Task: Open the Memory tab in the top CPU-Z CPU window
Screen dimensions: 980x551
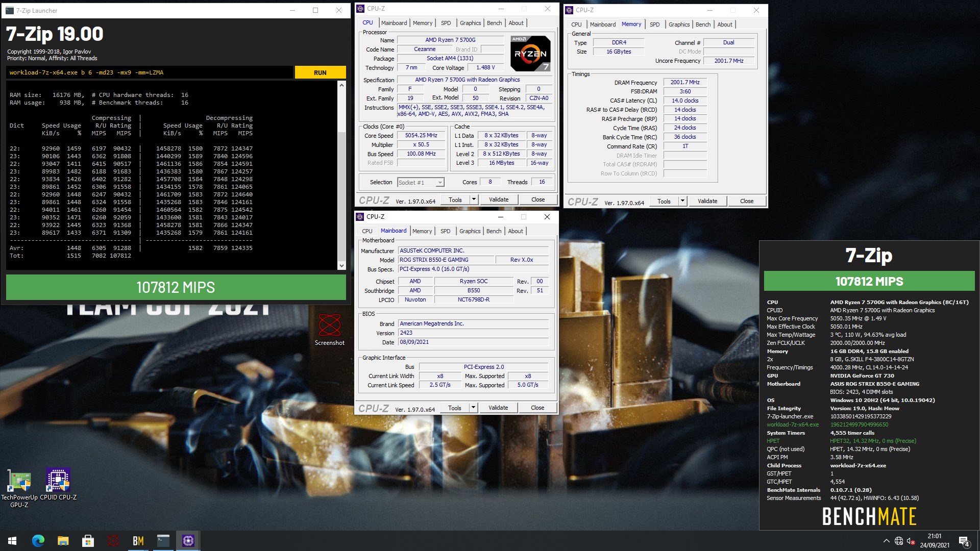Action: point(423,23)
